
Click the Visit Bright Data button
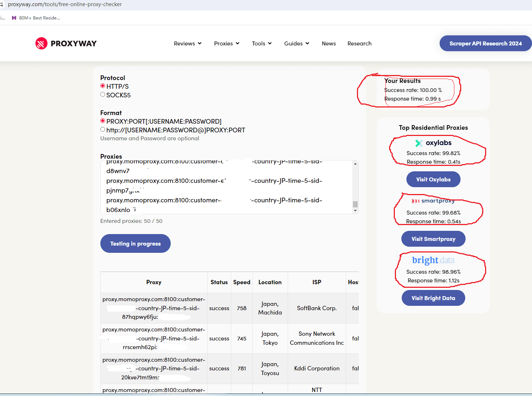pyautogui.click(x=433, y=298)
